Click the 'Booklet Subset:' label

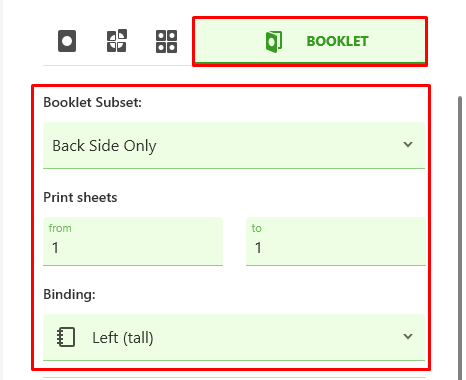click(93, 102)
